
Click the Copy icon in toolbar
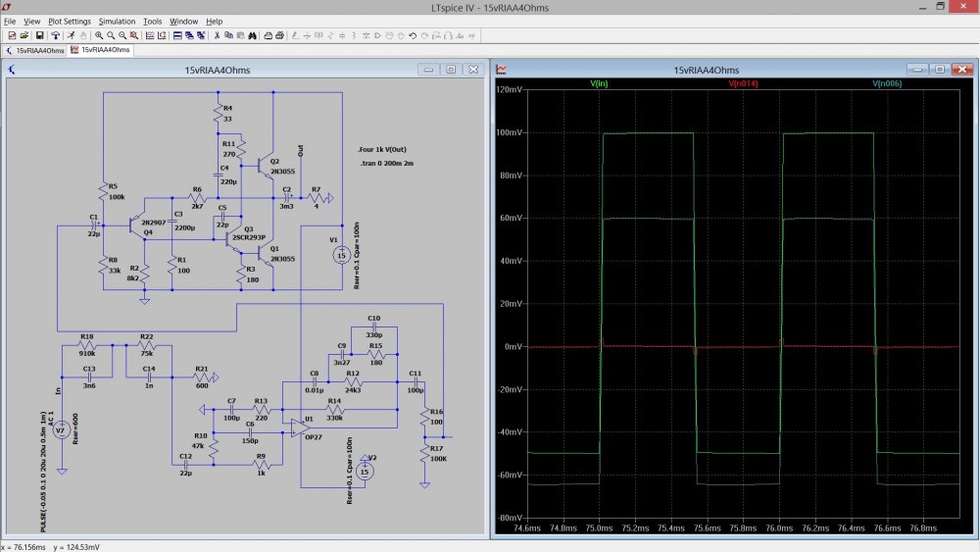coord(228,35)
